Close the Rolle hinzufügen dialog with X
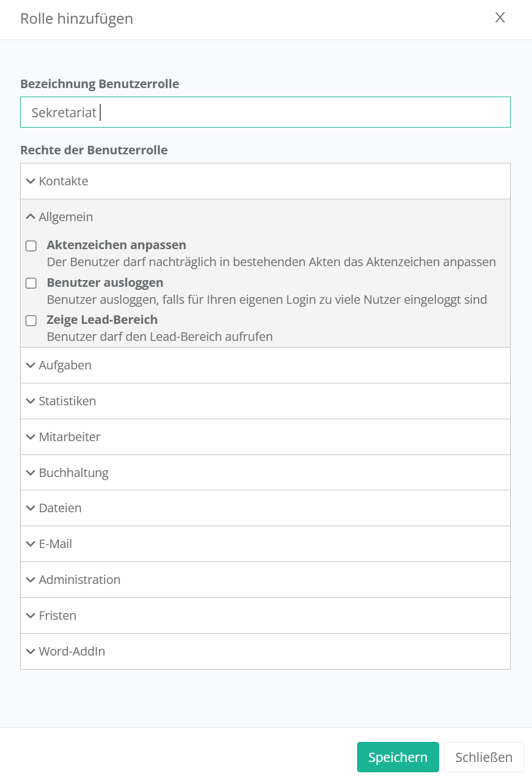Viewport: 532px width, 782px height. [x=500, y=18]
